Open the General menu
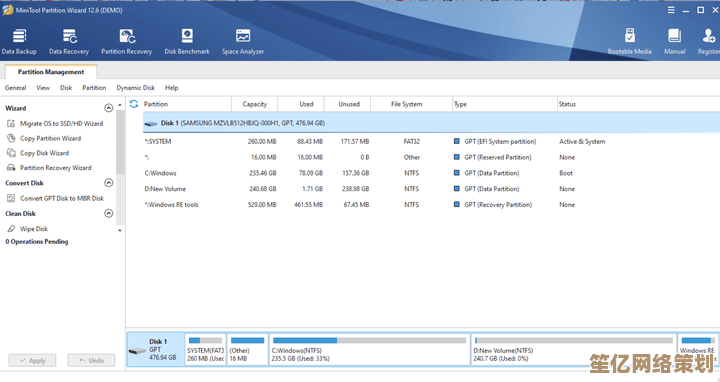Screen dimensions: 720x382 [16, 88]
